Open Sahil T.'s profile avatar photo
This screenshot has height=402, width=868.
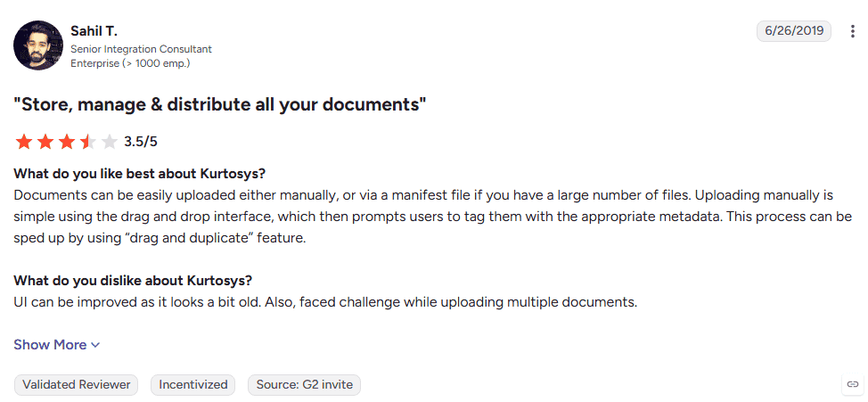[x=38, y=45]
